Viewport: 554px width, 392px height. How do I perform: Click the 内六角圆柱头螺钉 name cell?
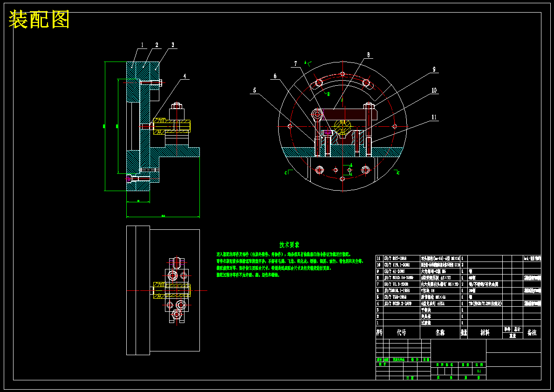(x=440, y=284)
